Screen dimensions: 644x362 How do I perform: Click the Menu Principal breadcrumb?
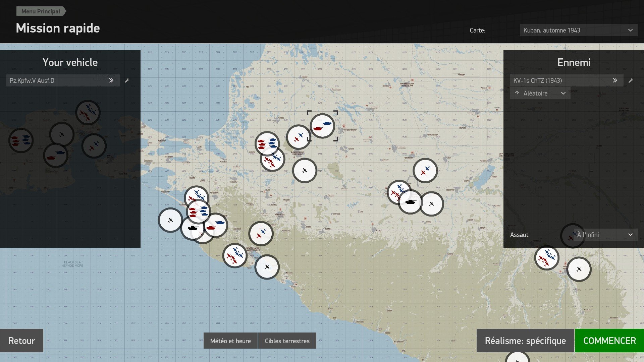(41, 11)
